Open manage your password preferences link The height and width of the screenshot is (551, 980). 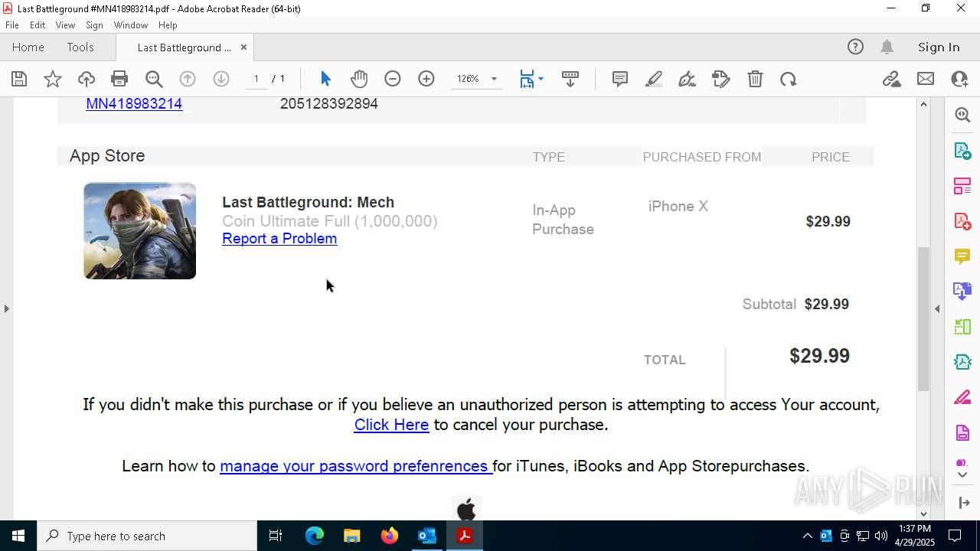coord(355,466)
